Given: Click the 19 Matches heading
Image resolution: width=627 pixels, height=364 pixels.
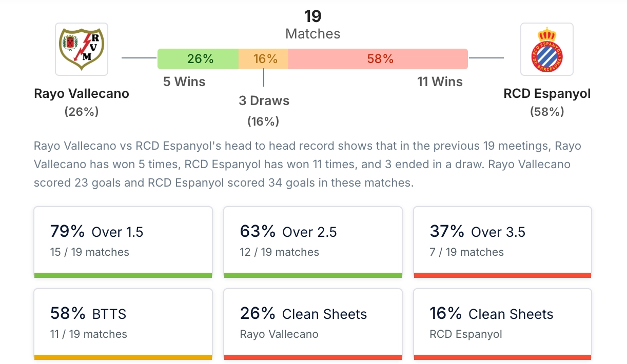Looking at the screenshot, I should [313, 25].
